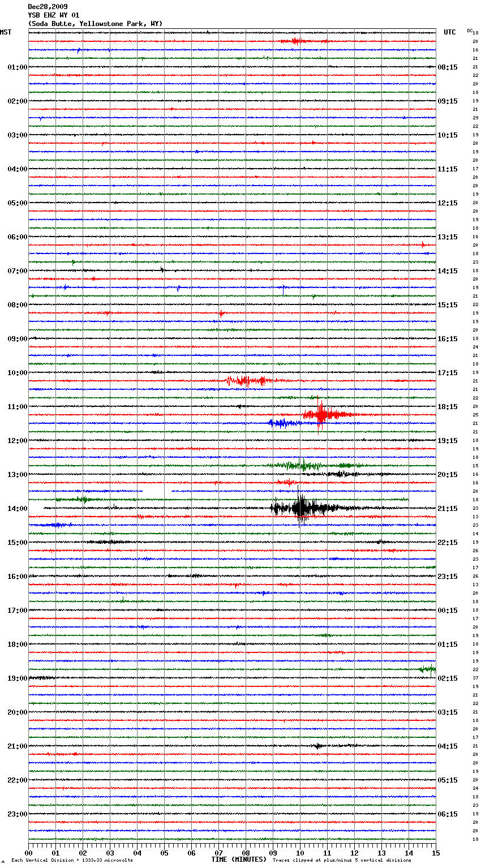Click the station code "YSB EHZ WY 01"
481x868 pixels.
[x=54, y=15]
